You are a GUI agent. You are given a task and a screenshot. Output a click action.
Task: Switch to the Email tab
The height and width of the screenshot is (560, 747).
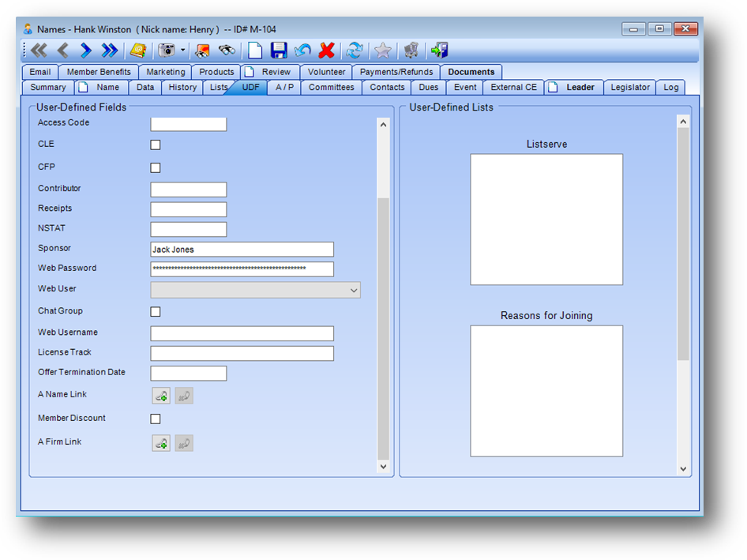[x=40, y=72]
